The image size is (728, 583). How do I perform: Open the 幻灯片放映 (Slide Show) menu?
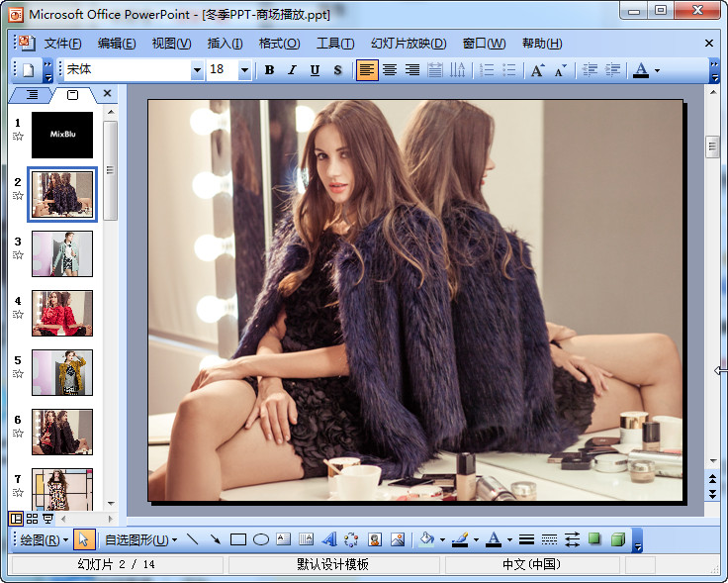(409, 44)
